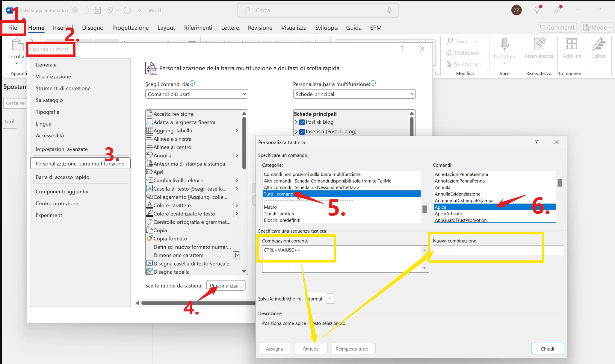Click the Chiudi button
This screenshot has width=615, height=364.
coord(547,349)
